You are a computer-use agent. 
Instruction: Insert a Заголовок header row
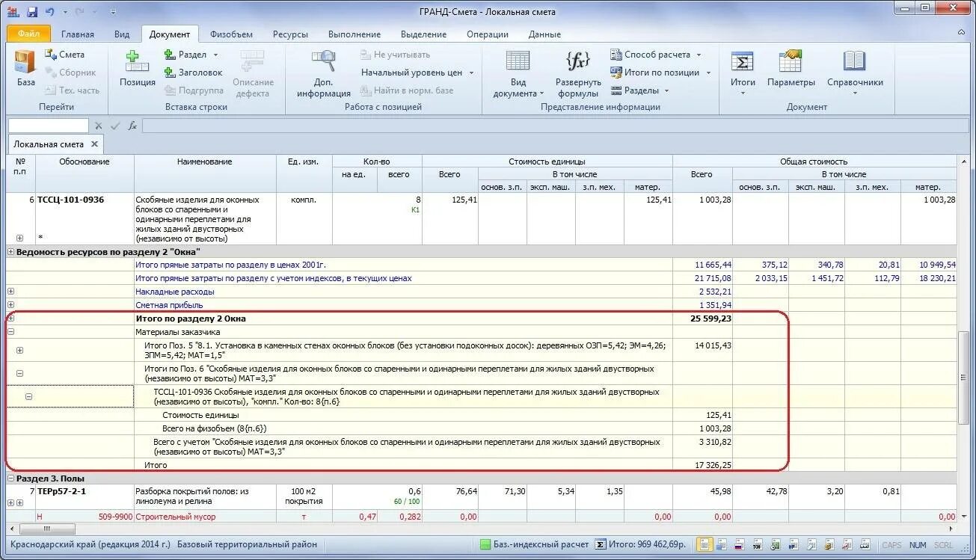[193, 73]
